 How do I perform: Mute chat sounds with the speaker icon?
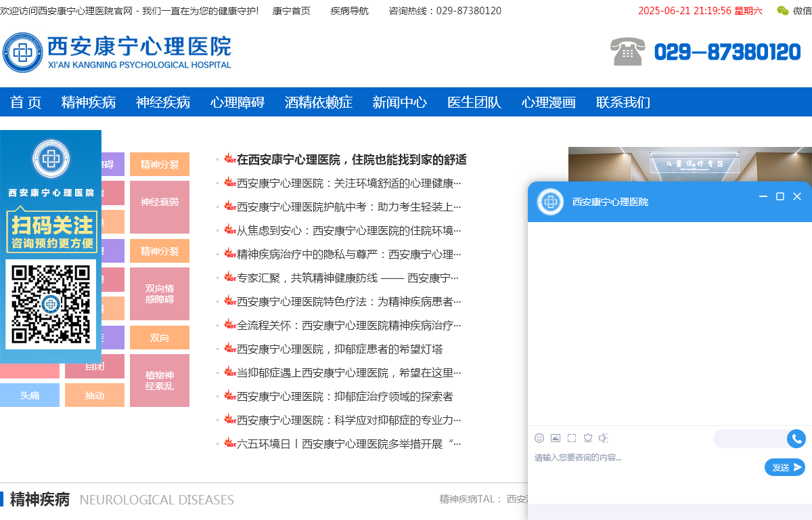click(x=604, y=438)
